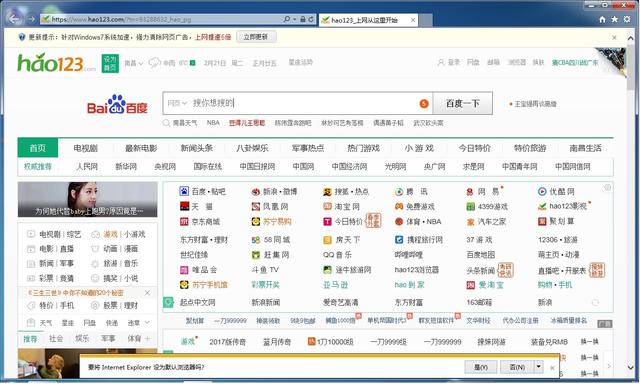Open 优酷网 icon link
Image resolution: width=640 pixels, height=384 pixels.
542,191
